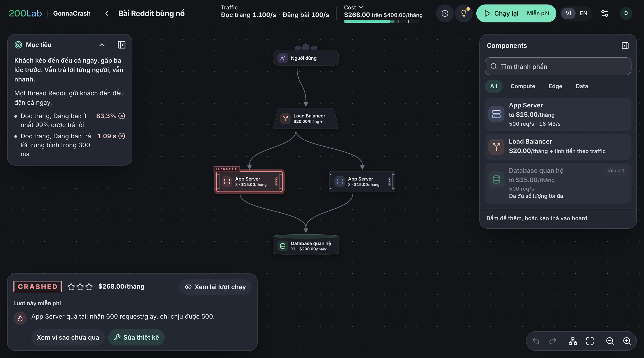
Task: Dock the Mục tiêu panel sideways
Action: pos(122,45)
